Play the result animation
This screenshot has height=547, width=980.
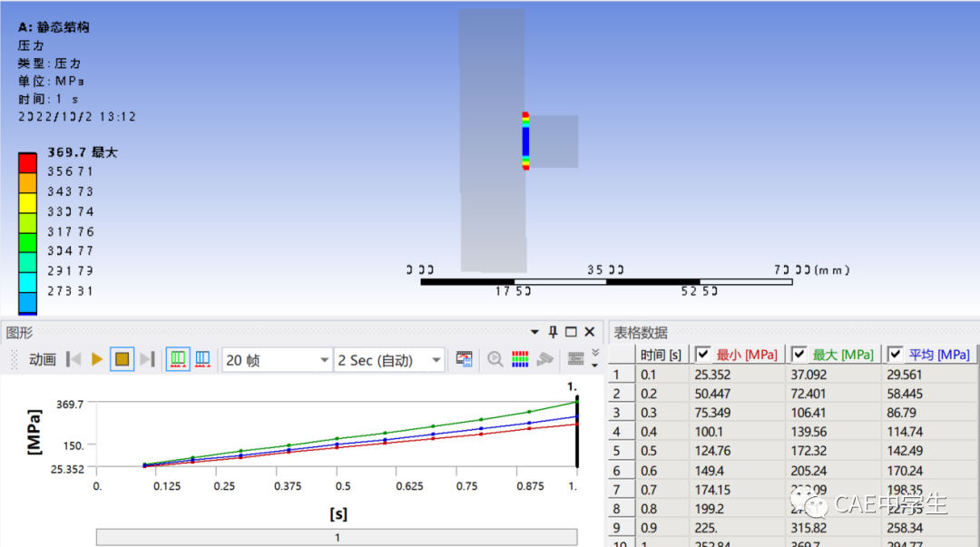(x=97, y=359)
